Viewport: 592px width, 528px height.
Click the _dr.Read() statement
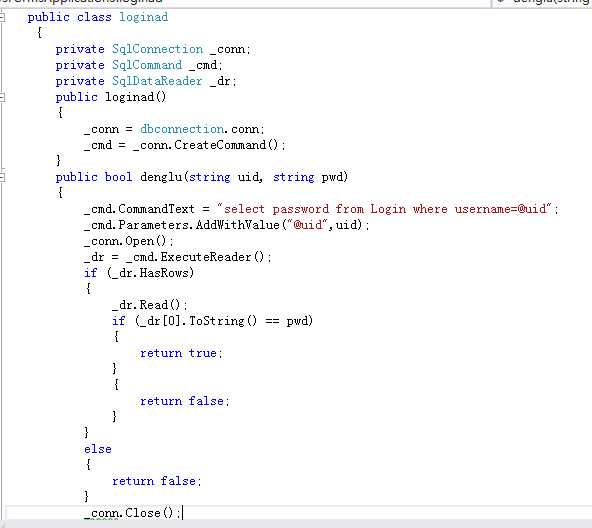coord(150,305)
